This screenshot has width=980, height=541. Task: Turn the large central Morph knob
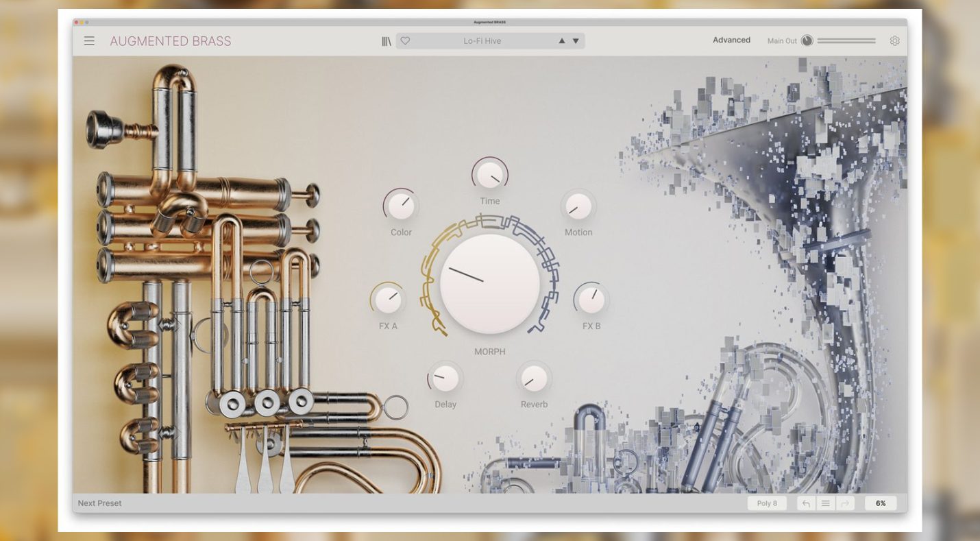489,282
